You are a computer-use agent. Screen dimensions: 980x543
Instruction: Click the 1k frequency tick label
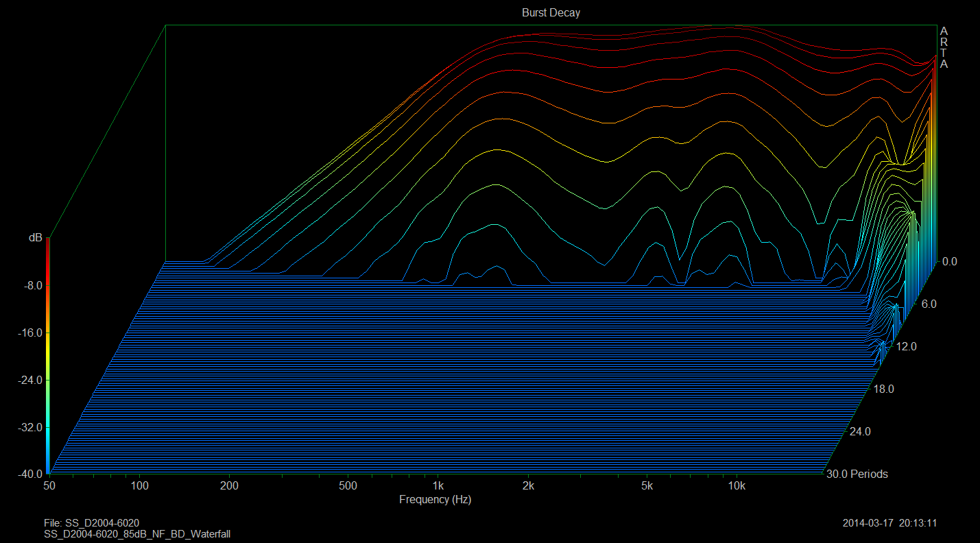pyautogui.click(x=438, y=486)
